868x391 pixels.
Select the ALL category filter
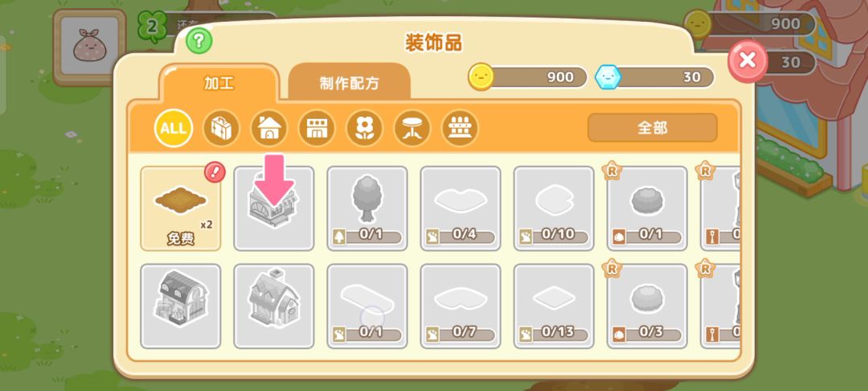pos(174,128)
